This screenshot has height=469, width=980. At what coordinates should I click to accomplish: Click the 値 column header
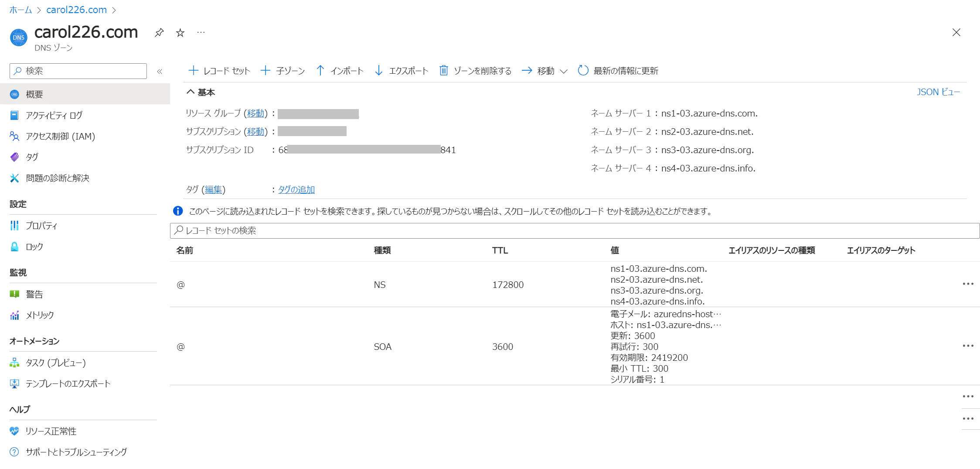coord(615,250)
